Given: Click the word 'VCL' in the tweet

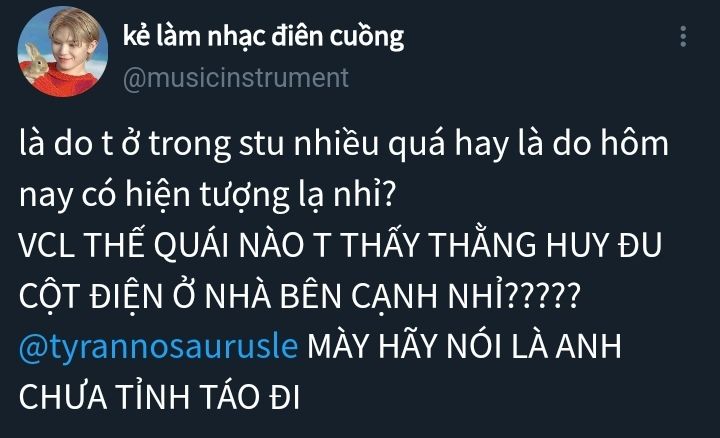Looking at the screenshot, I should pos(47,245).
